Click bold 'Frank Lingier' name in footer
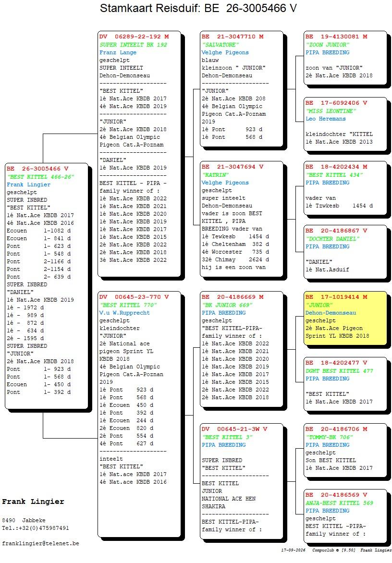 (33, 502)
